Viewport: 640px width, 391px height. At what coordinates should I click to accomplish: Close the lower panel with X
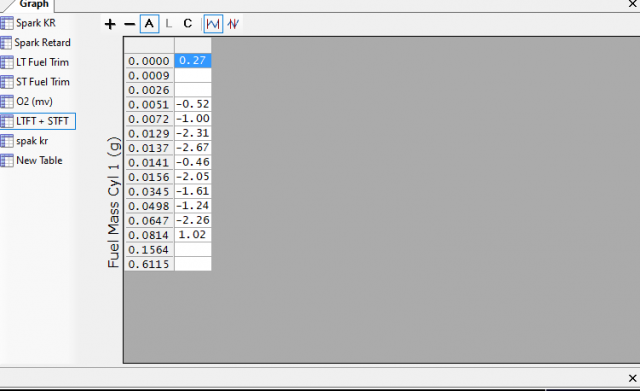632,378
